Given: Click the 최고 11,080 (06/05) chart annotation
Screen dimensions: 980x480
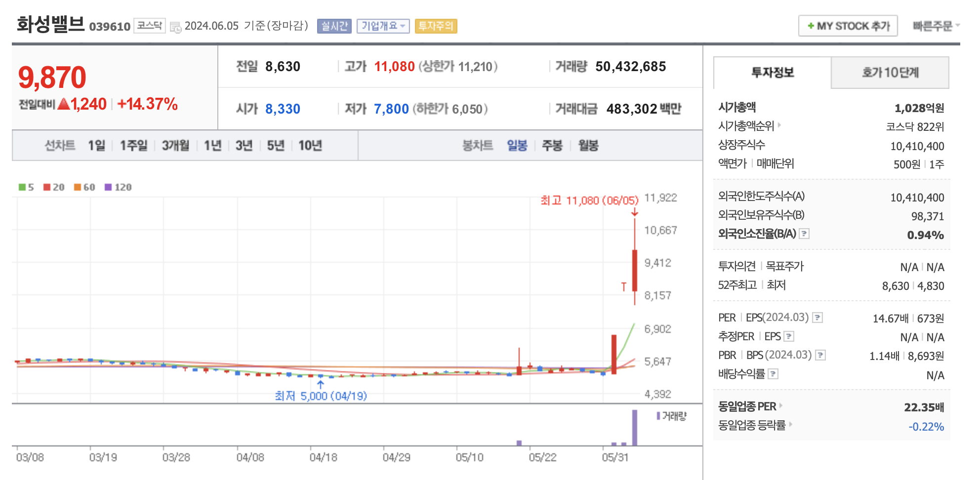Looking at the screenshot, I should pyautogui.click(x=589, y=200).
